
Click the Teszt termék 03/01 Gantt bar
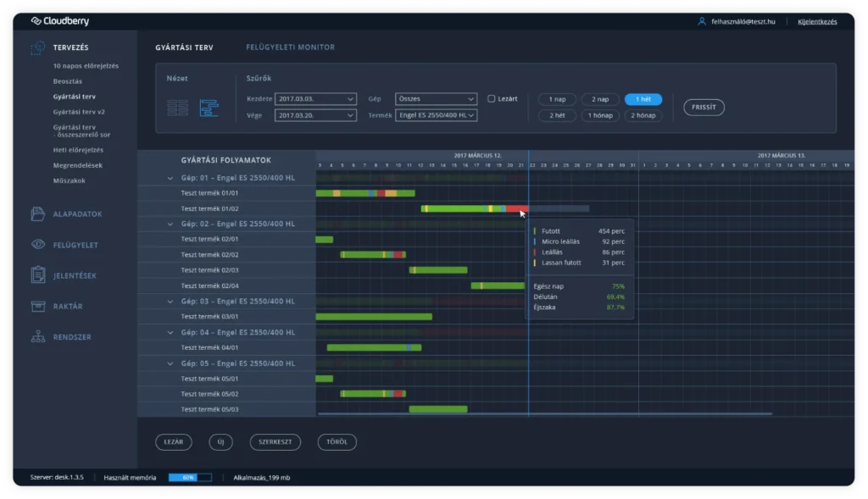coord(374,317)
